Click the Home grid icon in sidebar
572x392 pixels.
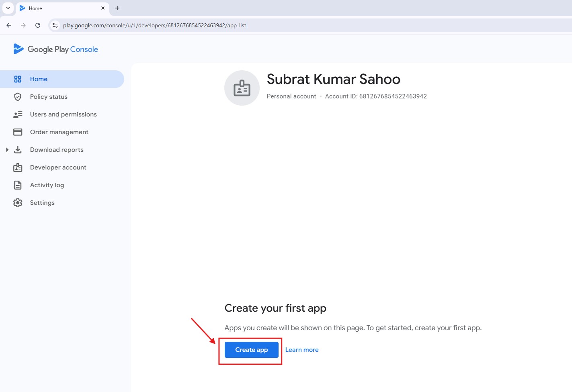pos(18,79)
